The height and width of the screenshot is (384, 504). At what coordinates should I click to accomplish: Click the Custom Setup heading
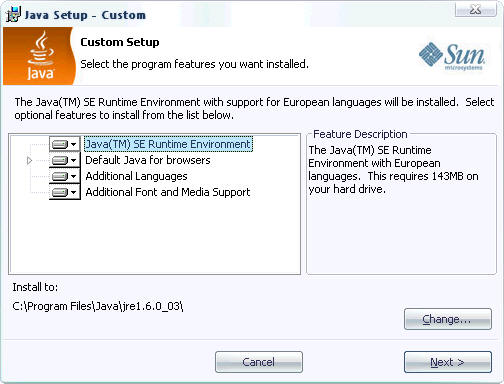(120, 42)
